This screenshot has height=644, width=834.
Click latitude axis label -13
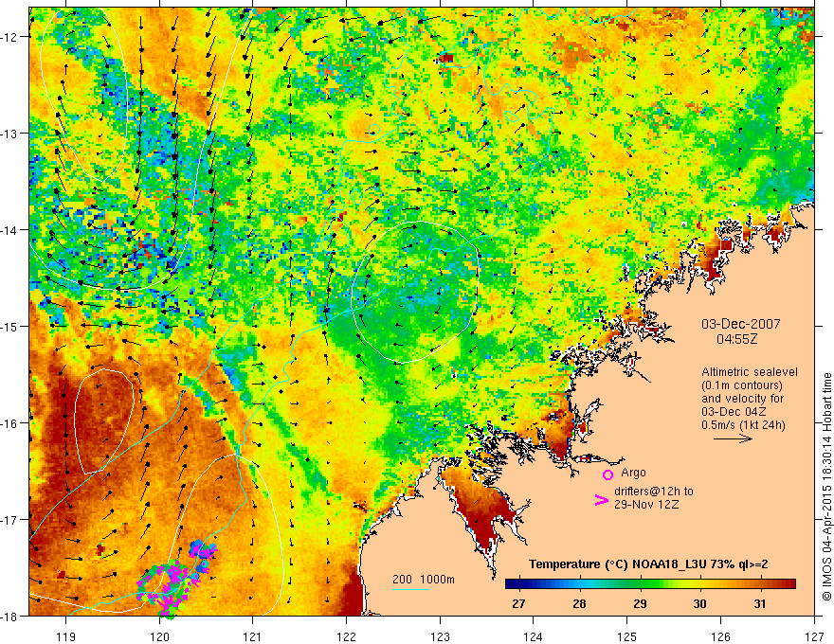click(11, 134)
